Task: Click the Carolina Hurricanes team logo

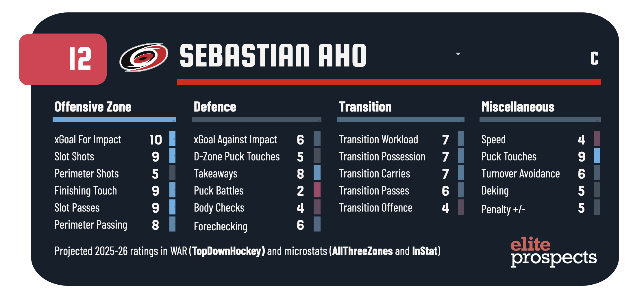Action: coord(144,57)
